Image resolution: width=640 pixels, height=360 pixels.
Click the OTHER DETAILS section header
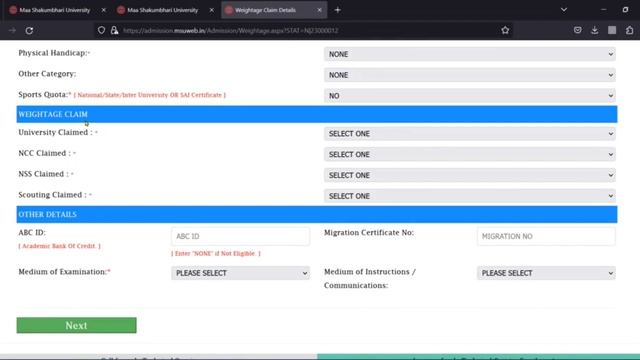click(x=317, y=215)
